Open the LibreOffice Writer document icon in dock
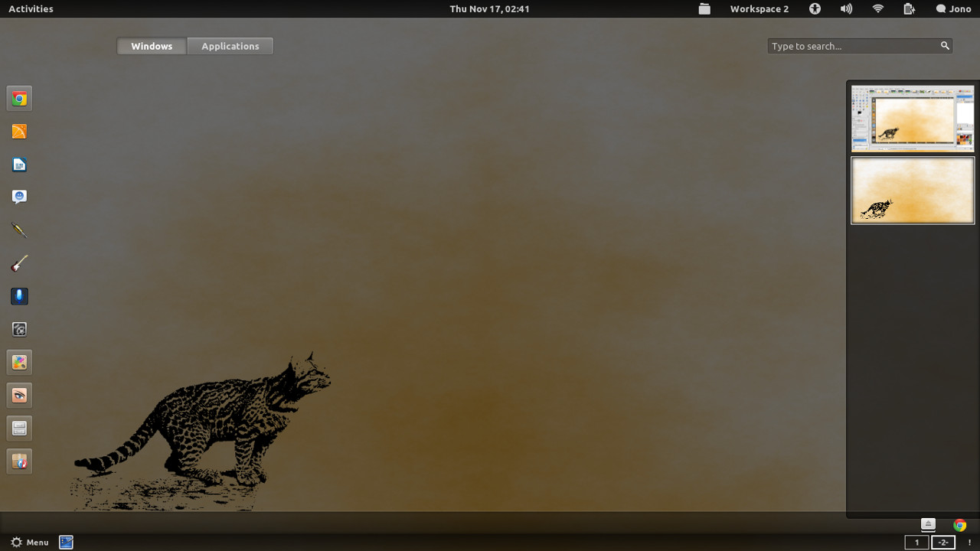The width and height of the screenshot is (980, 551). click(19, 165)
